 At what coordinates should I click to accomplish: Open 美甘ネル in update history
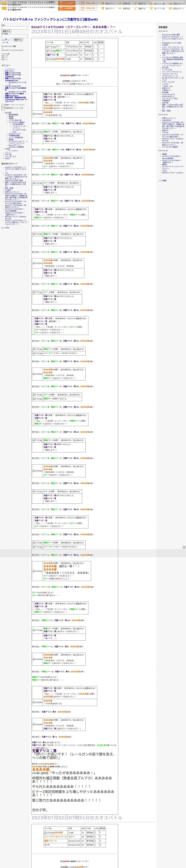[165, 130]
